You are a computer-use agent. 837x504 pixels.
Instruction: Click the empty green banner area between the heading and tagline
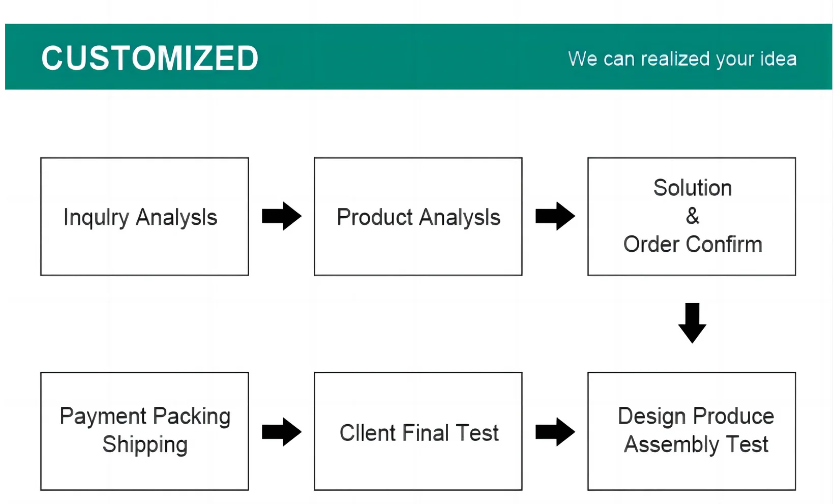pos(412,57)
